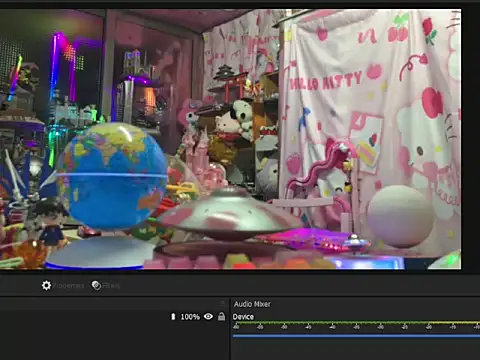The width and height of the screenshot is (480, 360).
Task: Click the silver UFO object in preview
Action: click(230, 213)
